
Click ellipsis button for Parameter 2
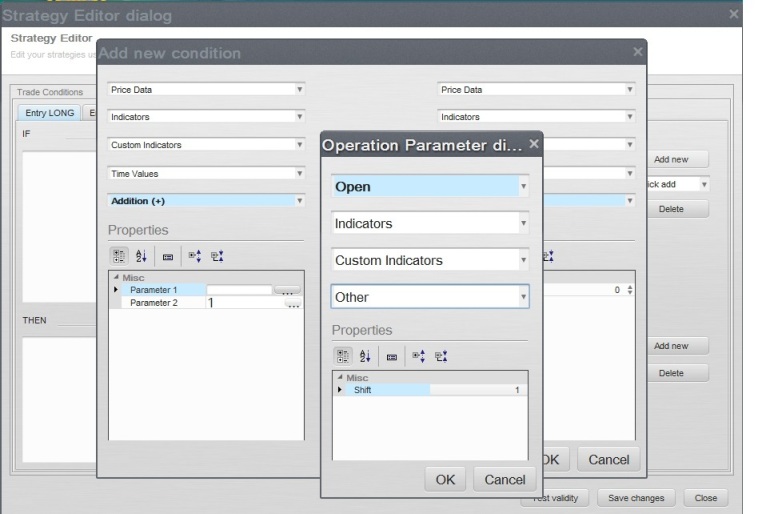click(x=293, y=303)
